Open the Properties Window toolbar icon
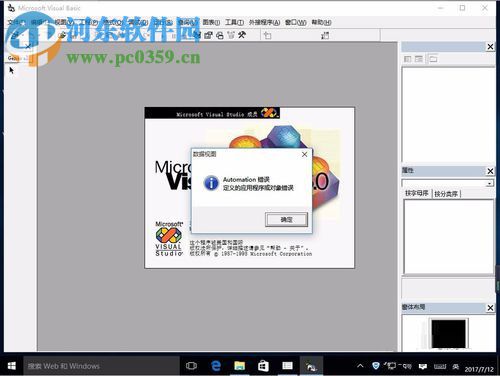 208,35
